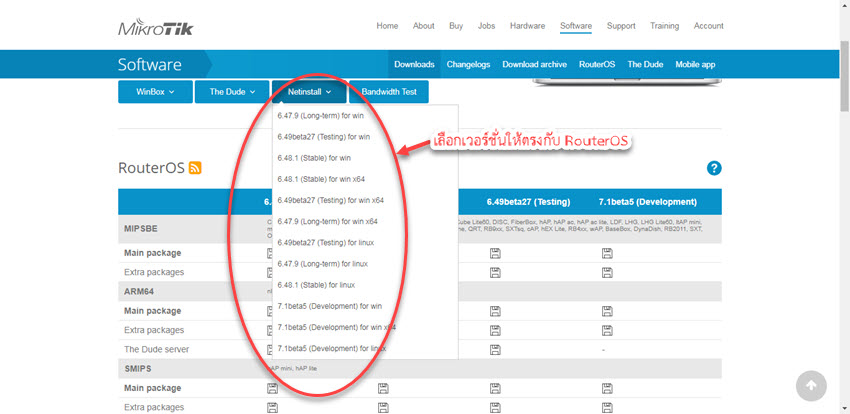Viewport: 850px width, 414px height.
Task: Download ARM64 Extra packages for 6.49beta27 Testing
Action: [x=495, y=330]
